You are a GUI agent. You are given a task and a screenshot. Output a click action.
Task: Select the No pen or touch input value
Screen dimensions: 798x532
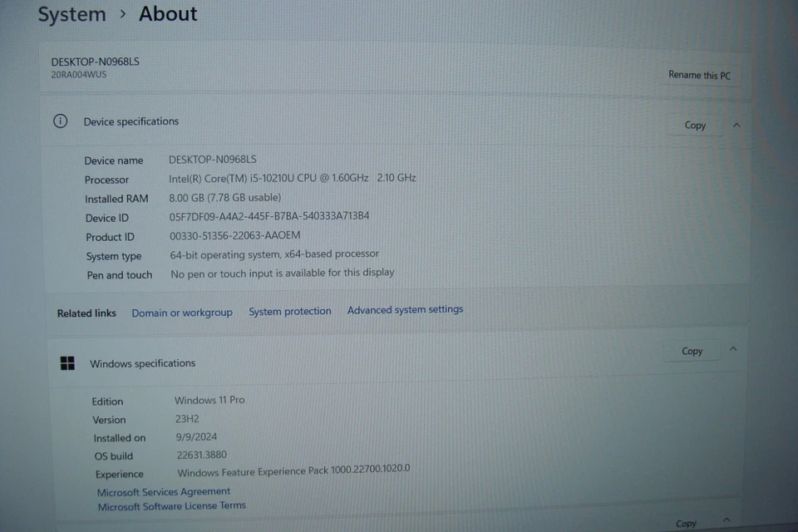[283, 273]
